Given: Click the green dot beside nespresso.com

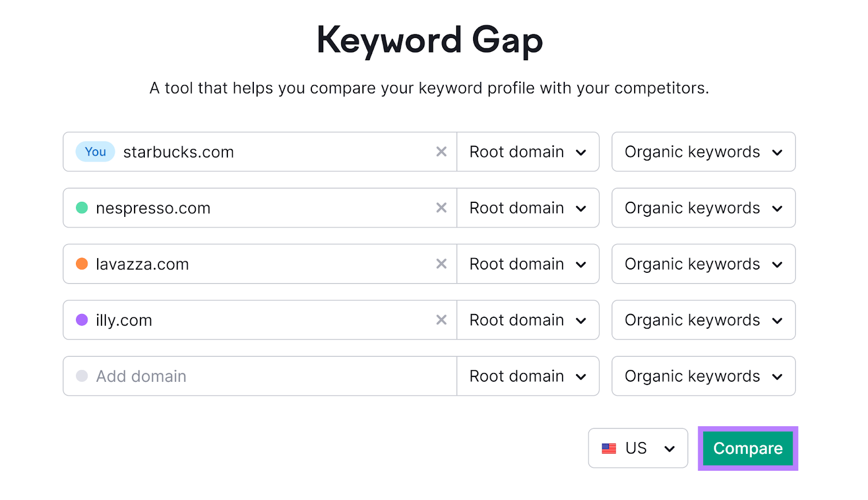Looking at the screenshot, I should [82, 208].
